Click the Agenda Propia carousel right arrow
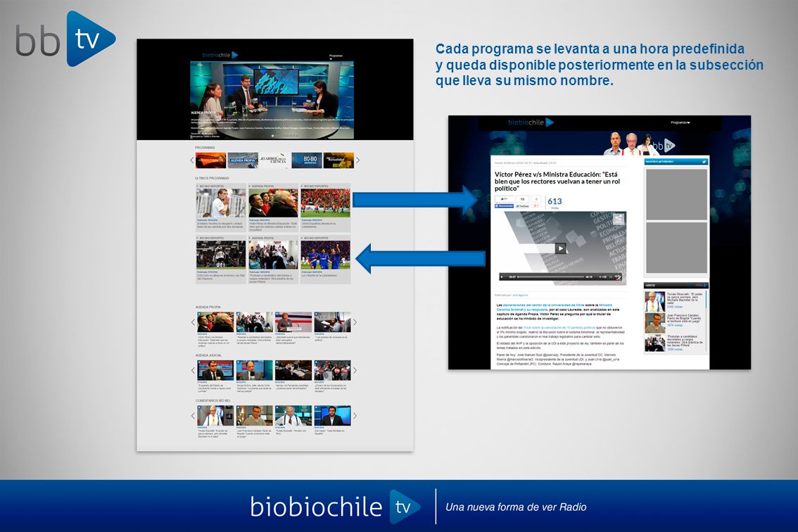Image resolution: width=798 pixels, height=532 pixels. click(x=355, y=322)
